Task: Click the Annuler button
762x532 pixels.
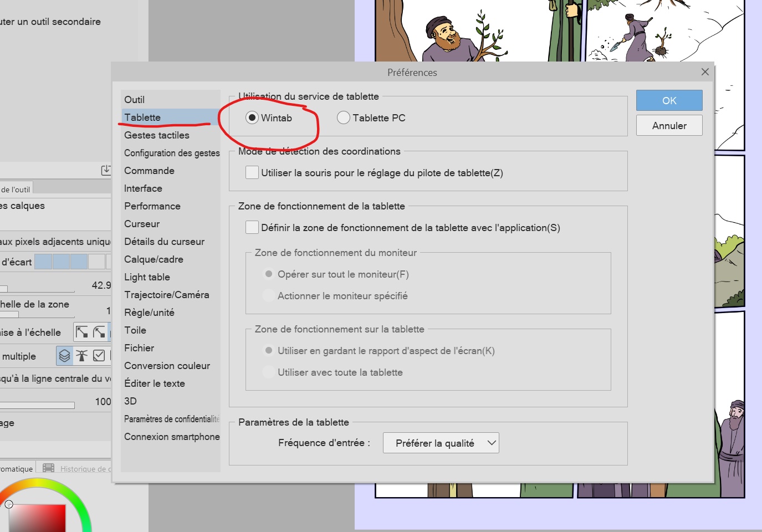Action: tap(669, 125)
